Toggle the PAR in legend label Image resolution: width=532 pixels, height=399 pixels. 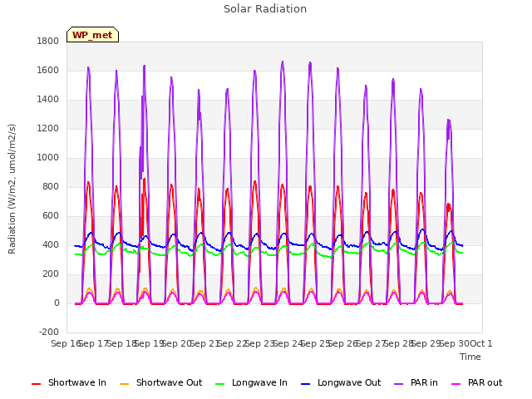point(424,382)
